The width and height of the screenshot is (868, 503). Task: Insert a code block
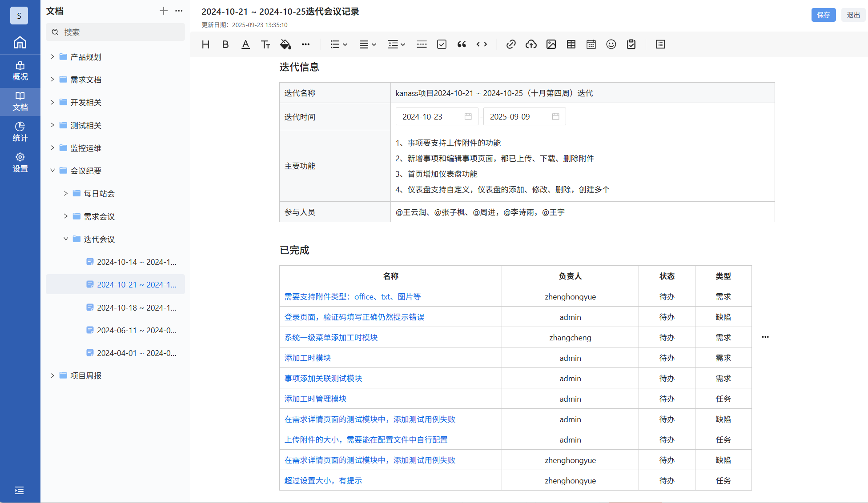[x=482, y=44]
